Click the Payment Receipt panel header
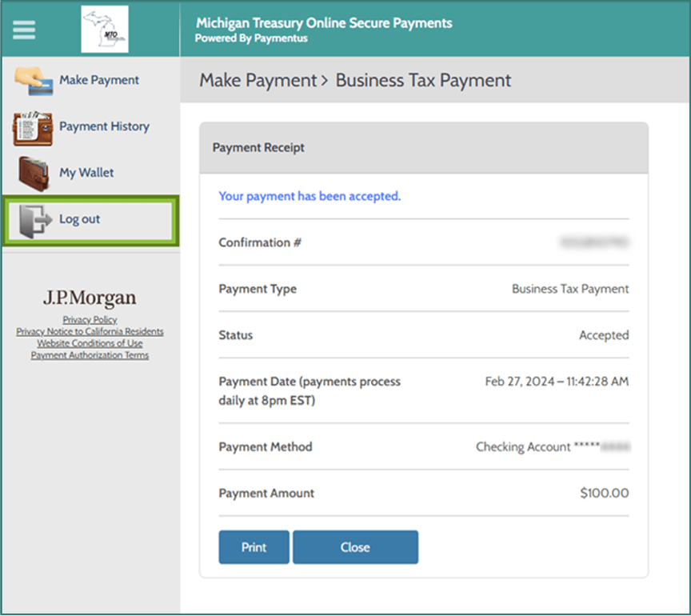This screenshot has width=691, height=616. (x=258, y=147)
